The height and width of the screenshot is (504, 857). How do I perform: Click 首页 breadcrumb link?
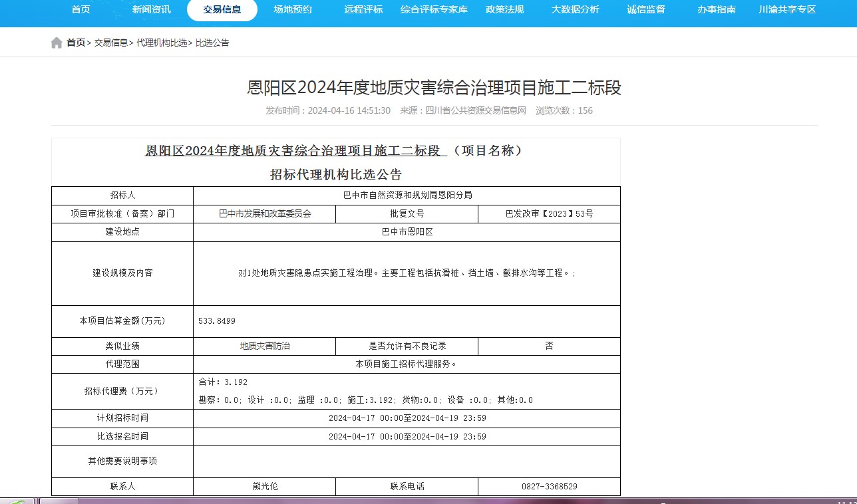coord(76,43)
